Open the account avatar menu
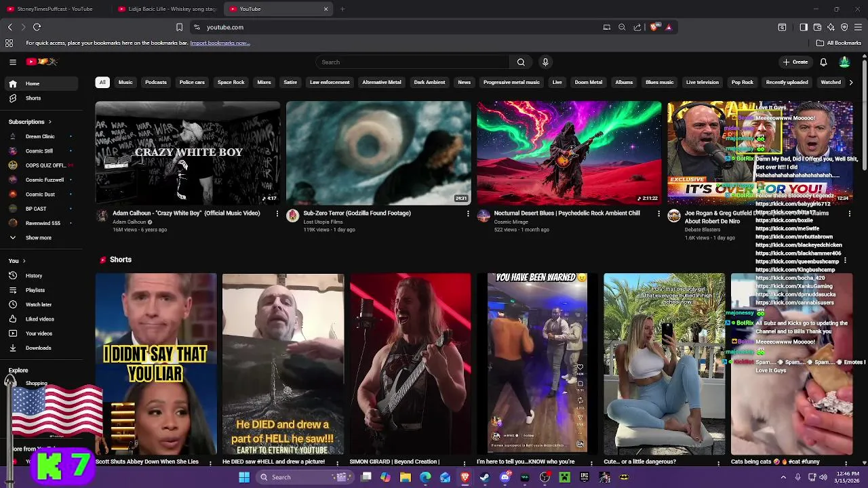 click(844, 62)
